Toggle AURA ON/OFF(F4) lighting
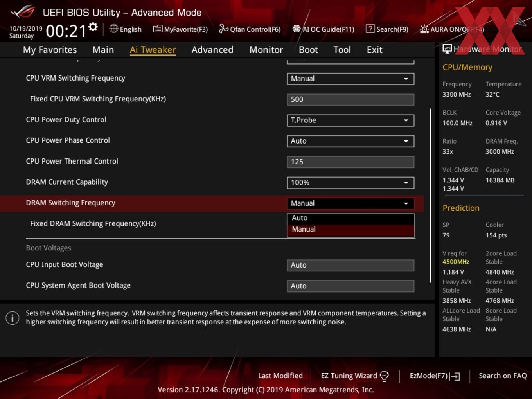 452,29
